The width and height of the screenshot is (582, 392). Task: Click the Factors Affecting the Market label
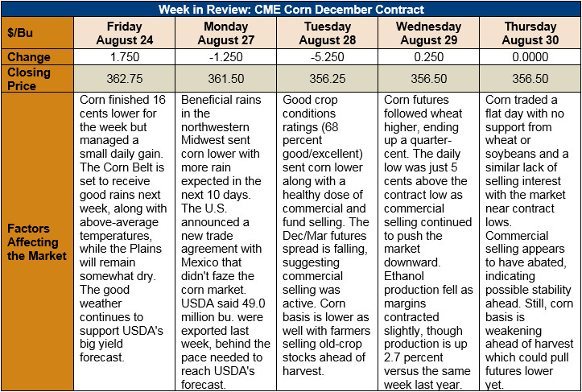pos(37,242)
